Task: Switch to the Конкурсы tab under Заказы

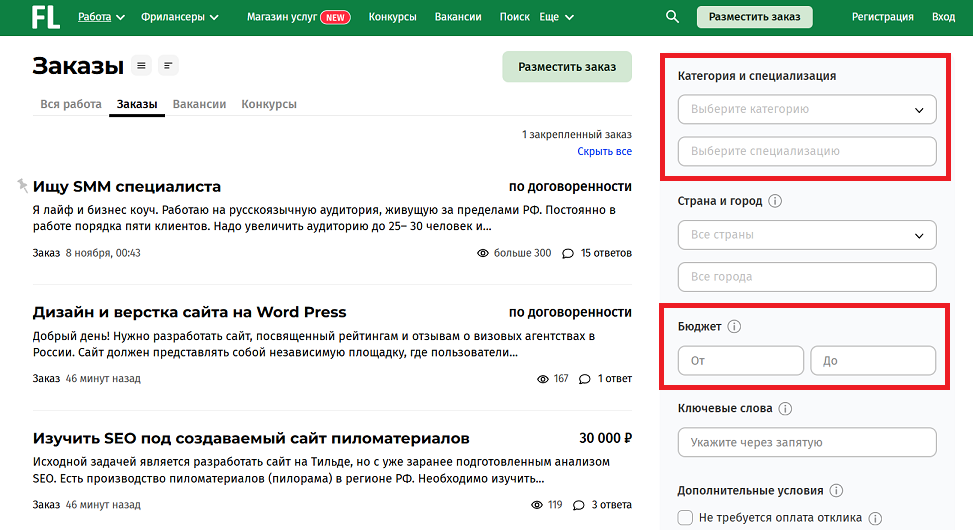Action: pos(268,104)
